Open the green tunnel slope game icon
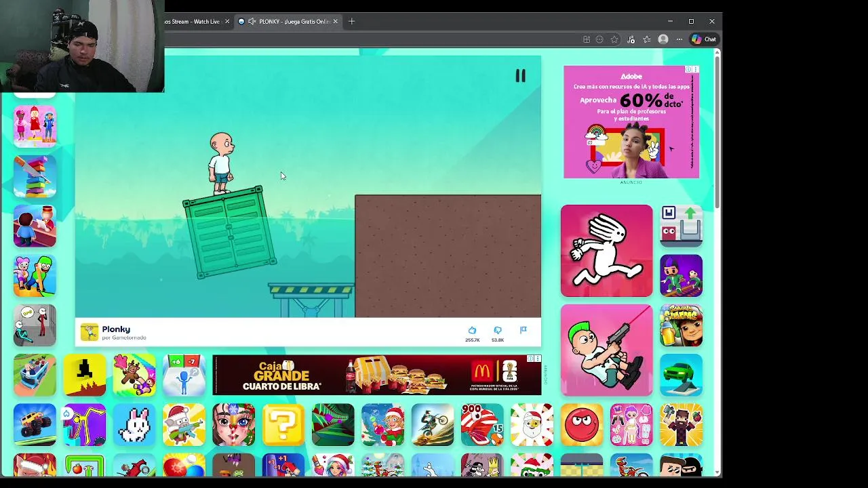 click(x=333, y=425)
